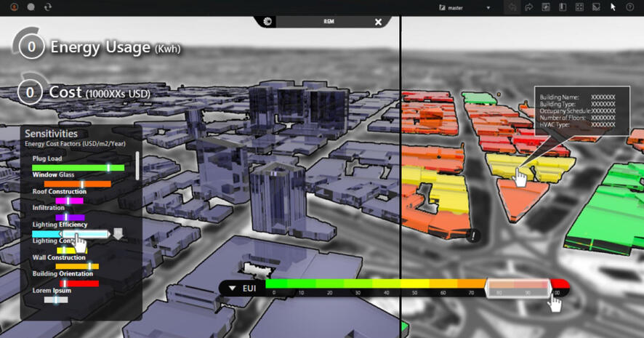Click the redo forward arrow icon
This screenshot has height=338, width=644.
pos(528,7)
